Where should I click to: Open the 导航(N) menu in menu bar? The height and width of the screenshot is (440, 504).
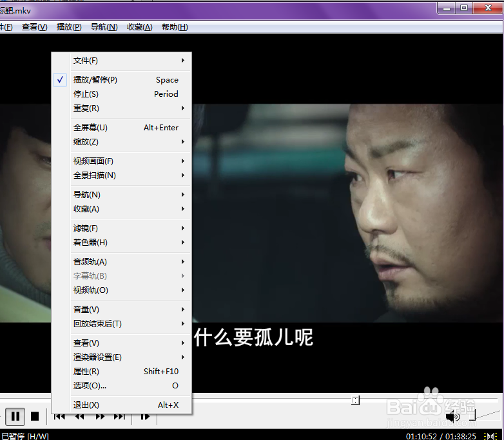pyautogui.click(x=104, y=27)
